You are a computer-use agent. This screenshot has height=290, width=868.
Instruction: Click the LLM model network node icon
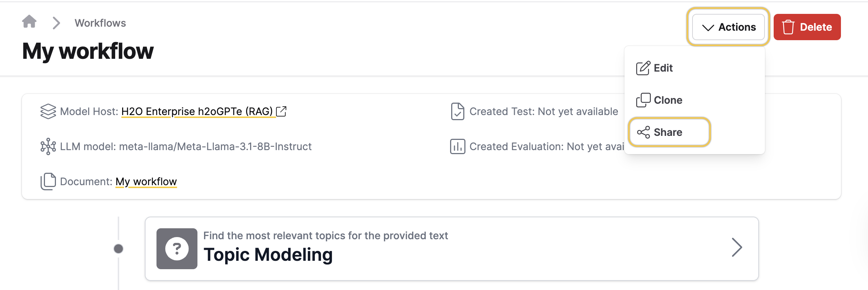(48, 146)
